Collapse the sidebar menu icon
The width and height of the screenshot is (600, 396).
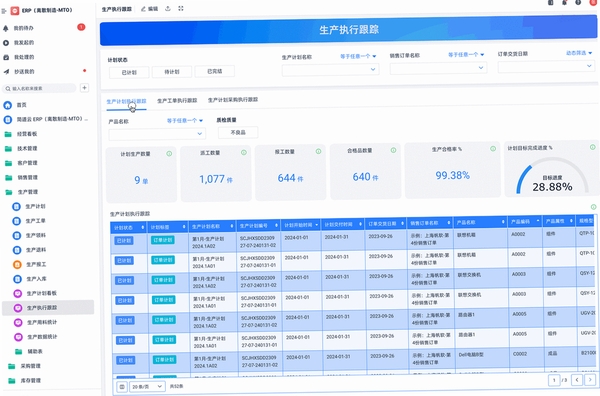(x=4, y=11)
